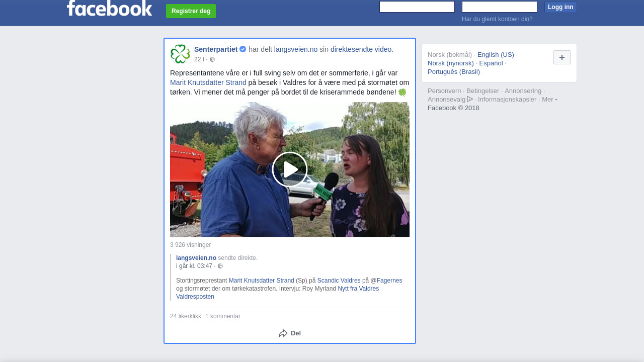Open Nytt fra Valdres link

tap(358, 289)
